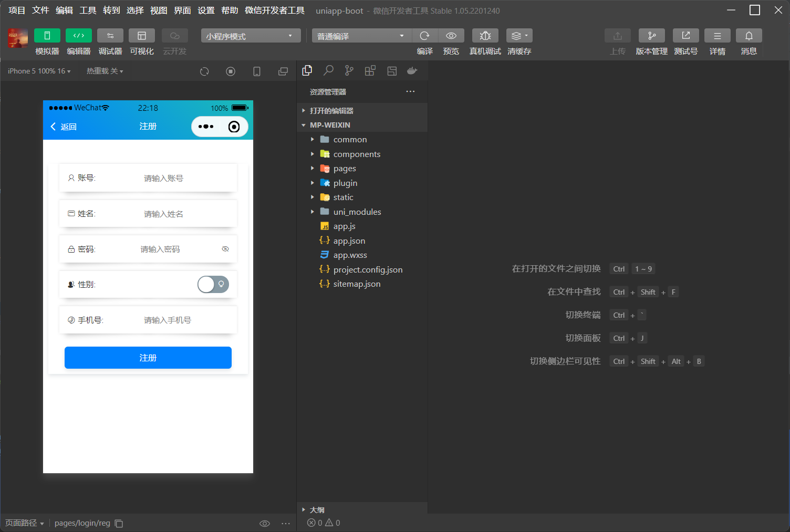Focus the phone number input field

tap(186, 320)
